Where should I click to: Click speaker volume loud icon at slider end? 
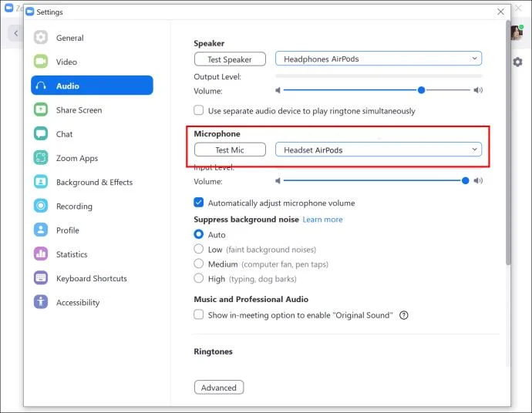tap(478, 90)
